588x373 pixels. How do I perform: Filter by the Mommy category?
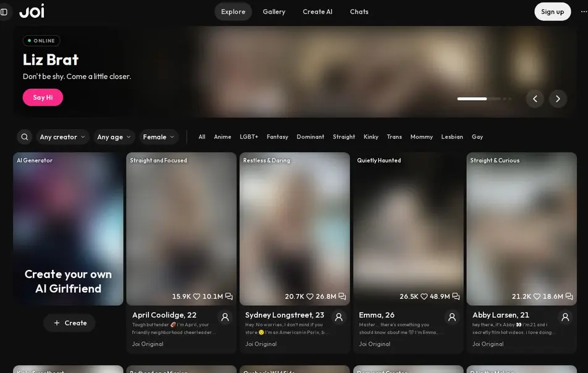click(x=421, y=137)
